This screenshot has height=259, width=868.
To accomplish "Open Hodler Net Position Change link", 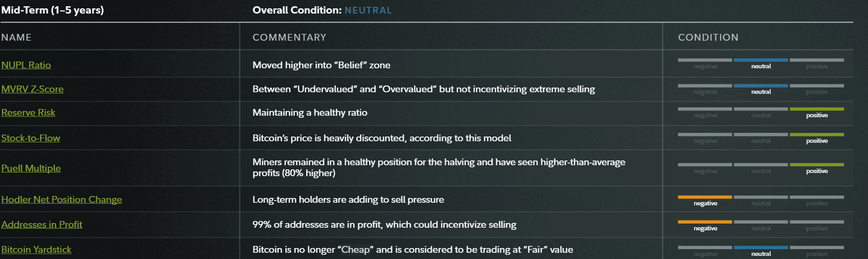I will 61,200.
